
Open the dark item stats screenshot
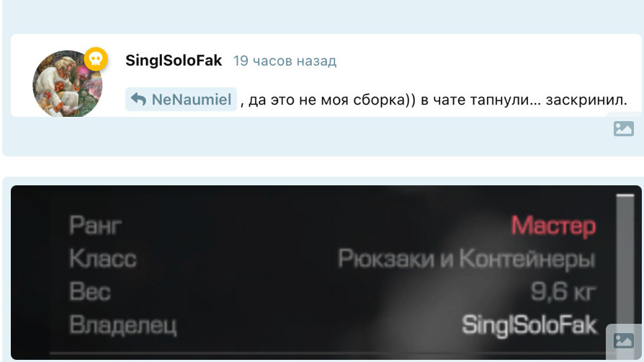click(326, 273)
